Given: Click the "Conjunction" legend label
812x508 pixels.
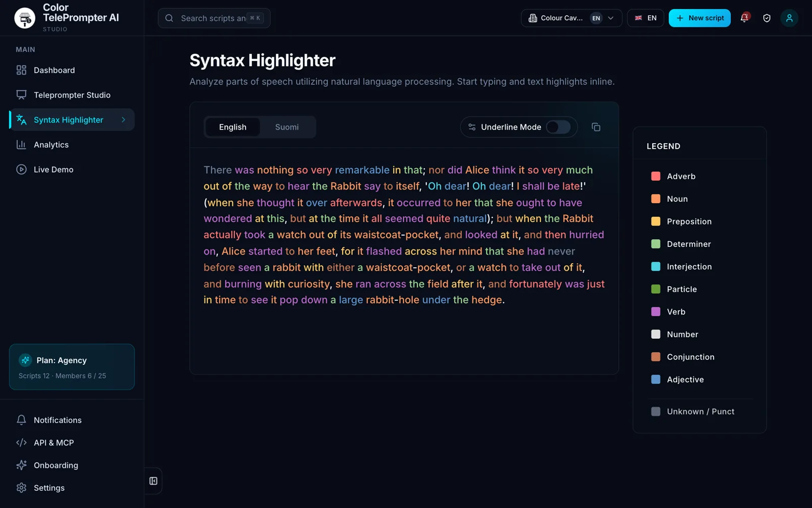Looking at the screenshot, I should point(691,357).
